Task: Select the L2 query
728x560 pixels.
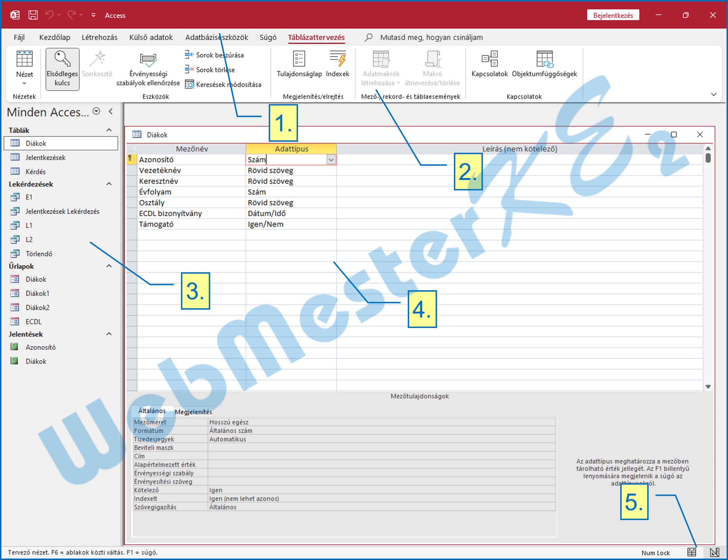Action: click(61, 240)
